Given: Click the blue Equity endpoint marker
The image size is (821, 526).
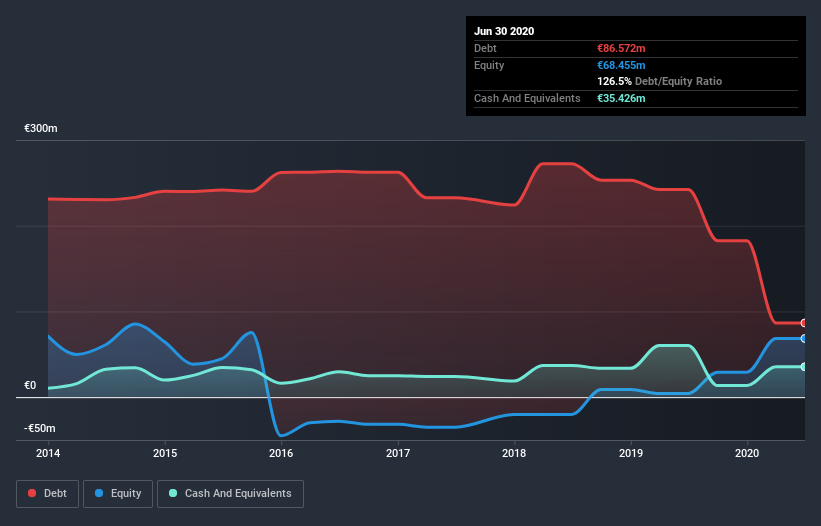Looking at the screenshot, I should (x=804, y=339).
